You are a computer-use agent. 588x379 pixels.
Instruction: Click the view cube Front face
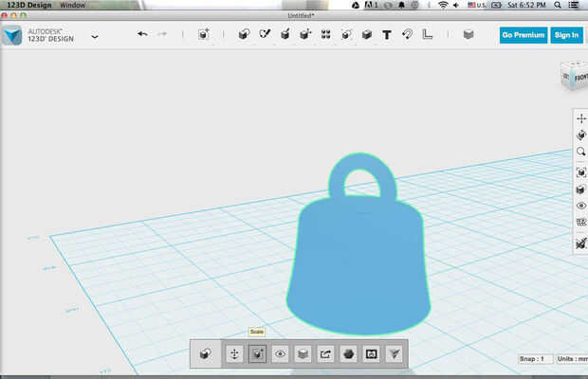(580, 78)
